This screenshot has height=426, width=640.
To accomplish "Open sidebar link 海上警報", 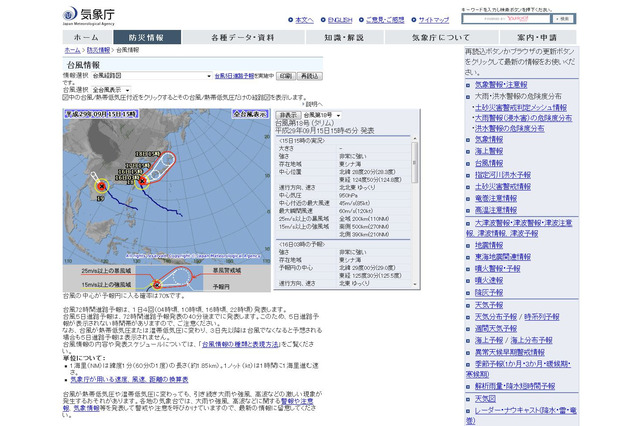I will [489, 151].
